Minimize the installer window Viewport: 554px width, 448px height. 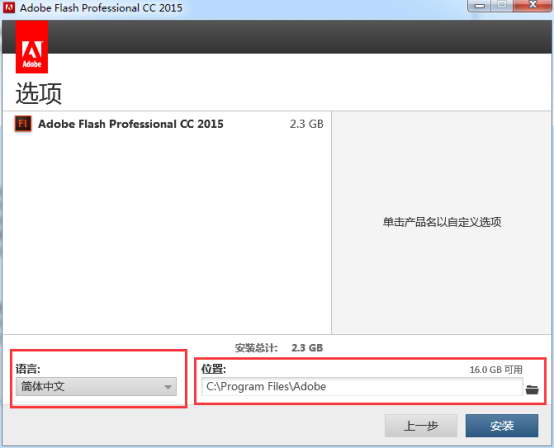[x=479, y=6]
